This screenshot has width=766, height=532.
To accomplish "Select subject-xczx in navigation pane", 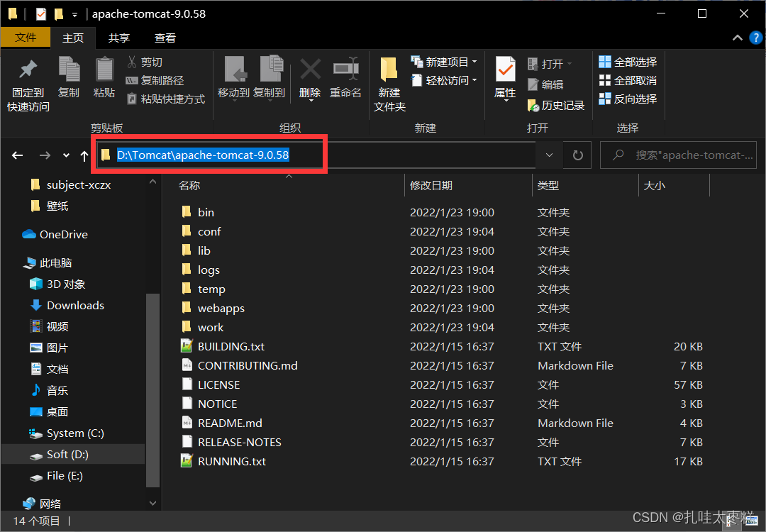I will [72, 185].
